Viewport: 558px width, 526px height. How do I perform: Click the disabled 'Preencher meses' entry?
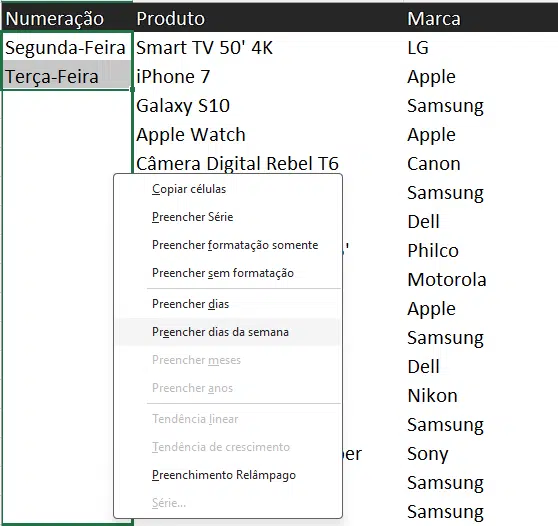(x=228, y=360)
